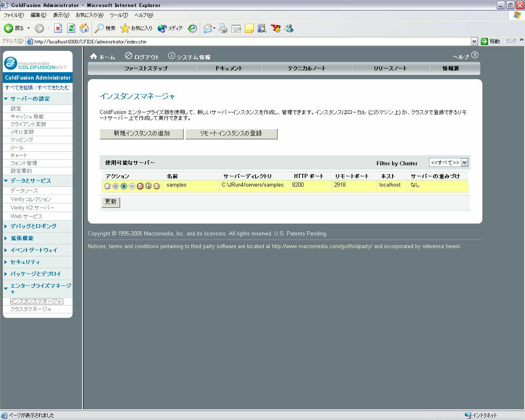
Task: Collapse the データとサービス section
Action: tap(6, 181)
